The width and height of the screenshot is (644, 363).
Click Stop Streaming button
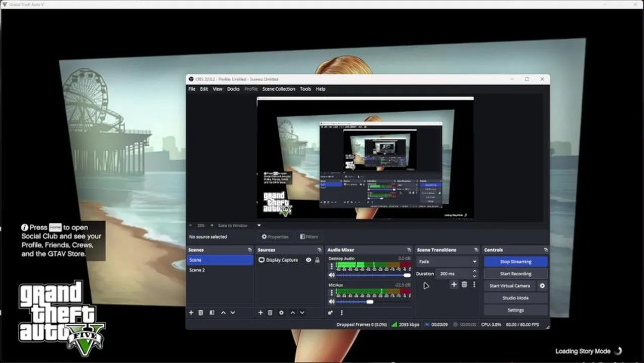516,262
